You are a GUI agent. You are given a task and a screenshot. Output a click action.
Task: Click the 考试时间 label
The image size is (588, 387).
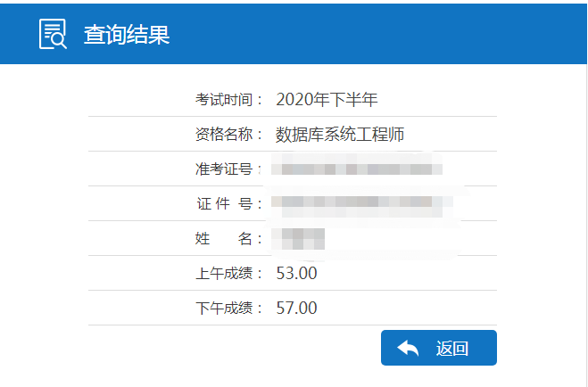[224, 100]
